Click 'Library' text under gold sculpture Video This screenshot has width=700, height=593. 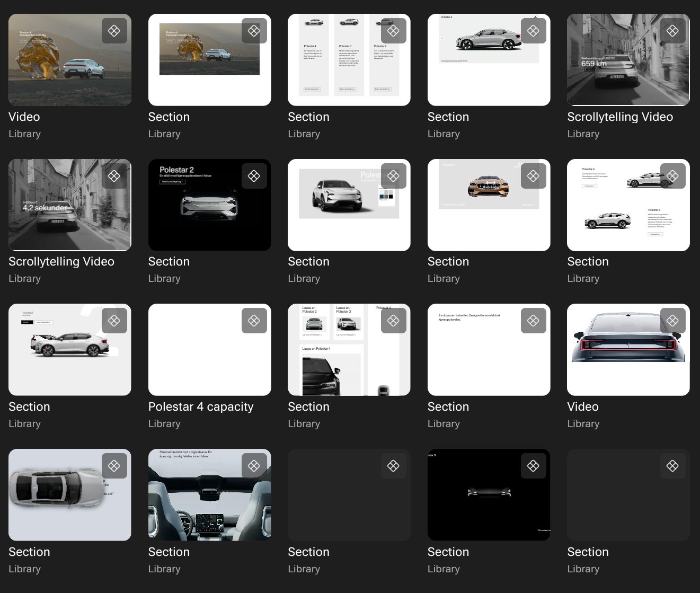pos(24,134)
